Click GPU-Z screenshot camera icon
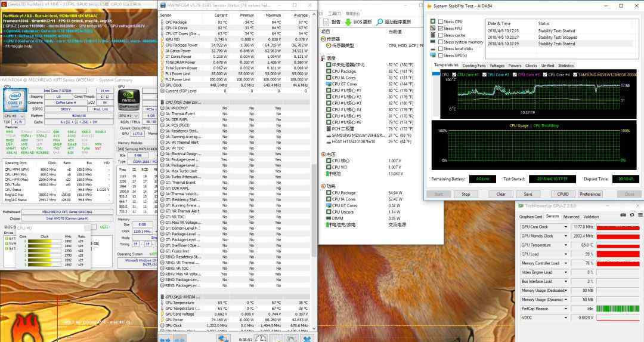The width and height of the screenshot is (644, 342). pyautogui.click(x=623, y=215)
